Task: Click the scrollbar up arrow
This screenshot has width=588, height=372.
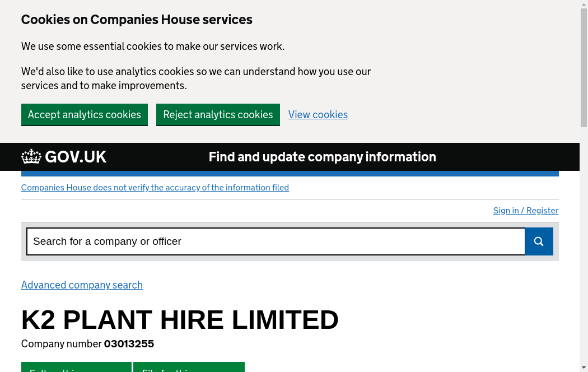Action: [x=584, y=4]
